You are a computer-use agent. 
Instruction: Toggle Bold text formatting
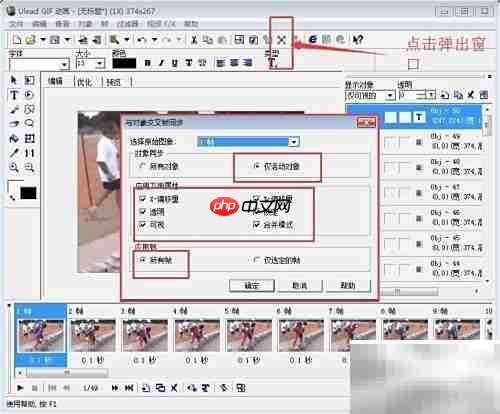pos(148,63)
